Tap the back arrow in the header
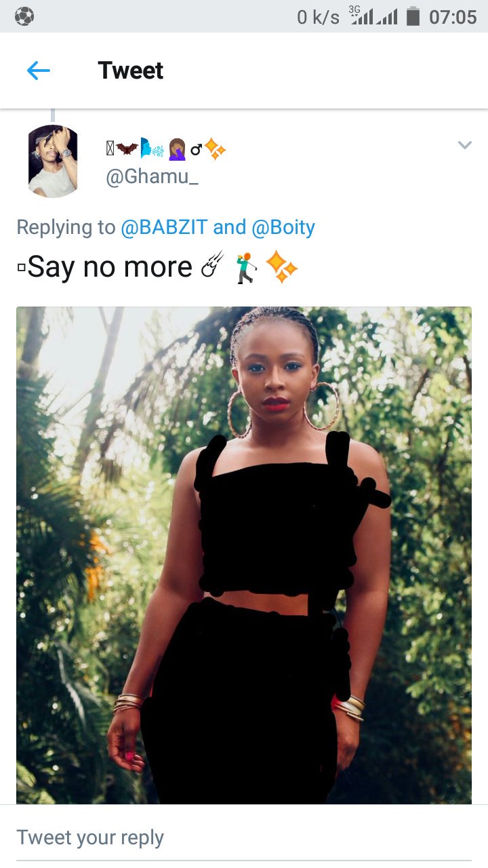Image resolution: width=488 pixels, height=868 pixels. (39, 71)
